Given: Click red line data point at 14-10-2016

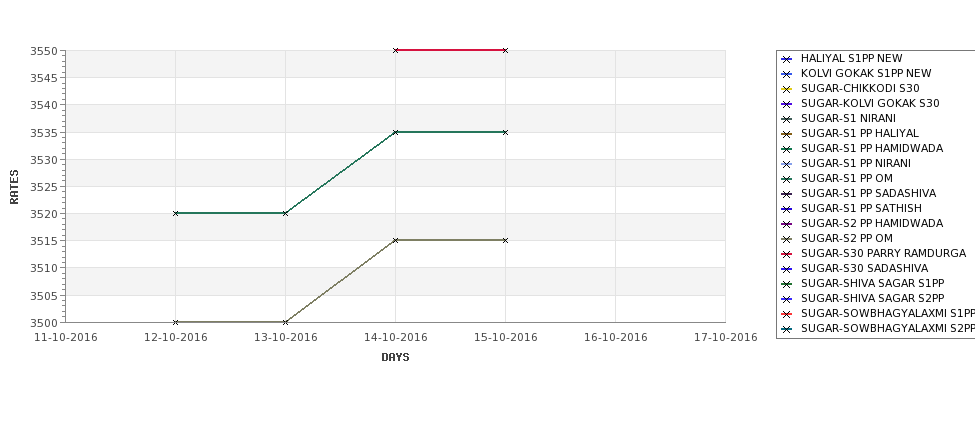Looking at the screenshot, I should click(395, 50).
